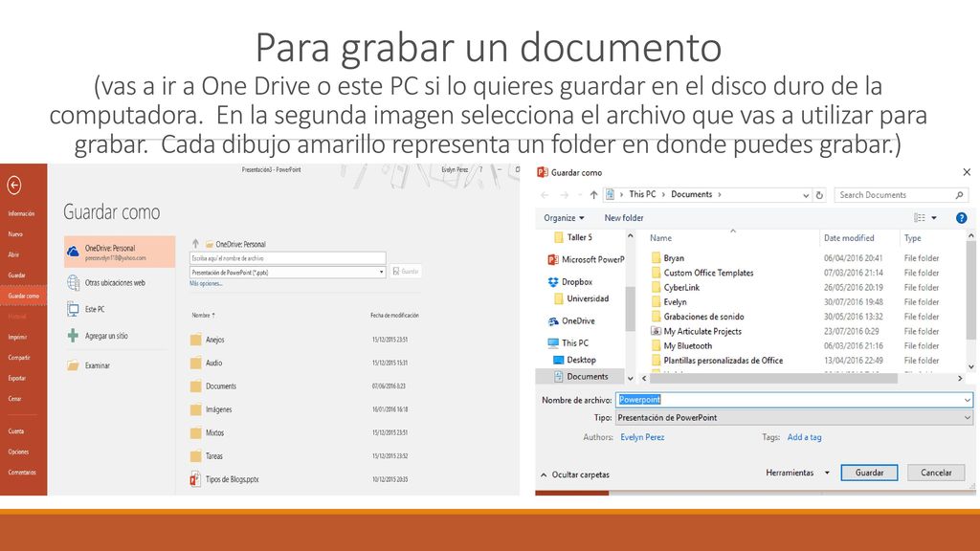980x551 pixels.
Task: Select Tipos de Blogs.pptx file
Action: [224, 479]
